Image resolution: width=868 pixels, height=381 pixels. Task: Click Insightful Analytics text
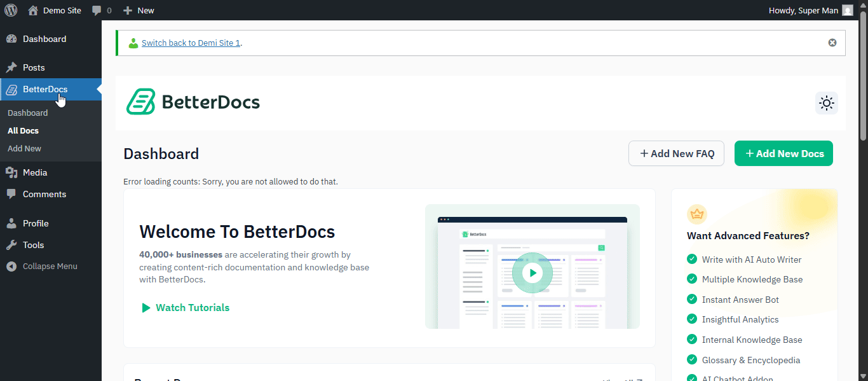click(x=740, y=319)
